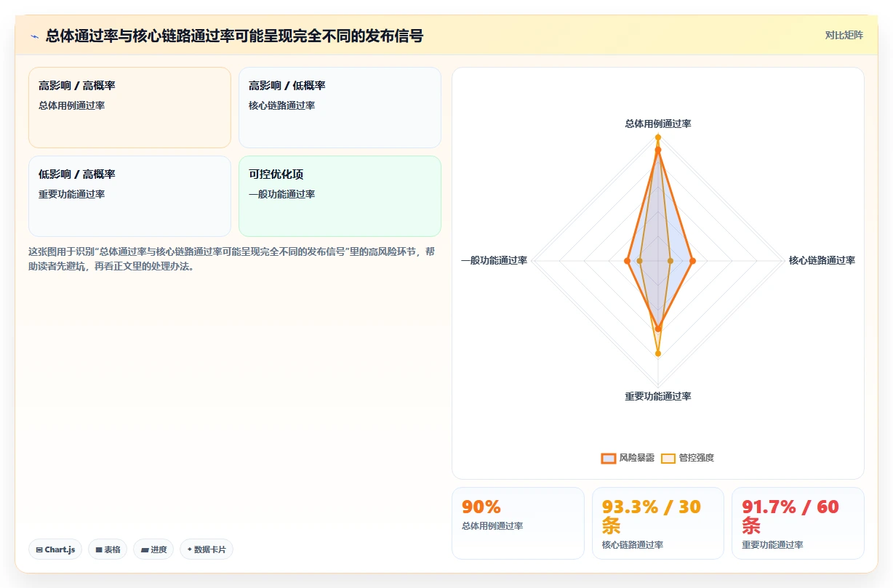Click the 数据卡片 tag

point(207,549)
